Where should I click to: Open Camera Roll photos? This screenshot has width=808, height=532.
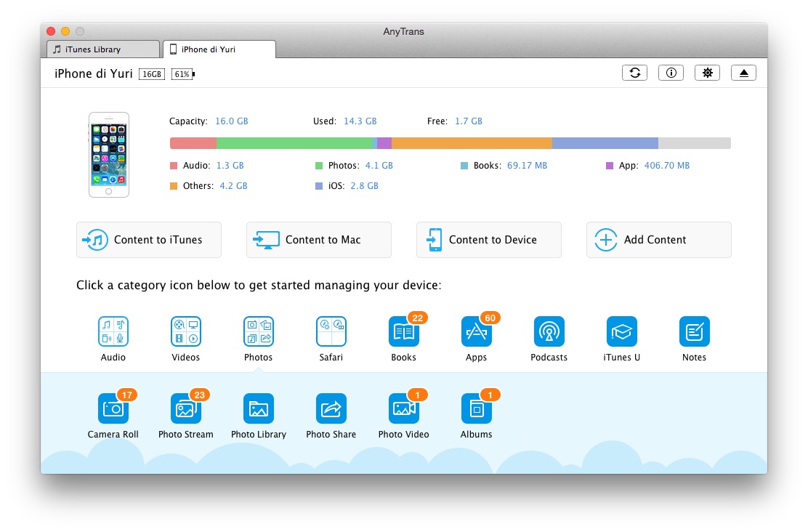coord(113,408)
